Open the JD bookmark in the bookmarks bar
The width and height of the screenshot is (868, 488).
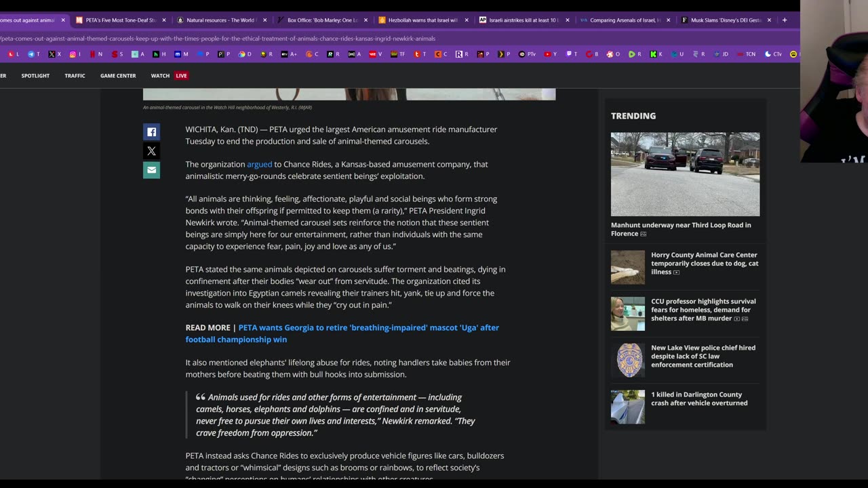[720, 54]
